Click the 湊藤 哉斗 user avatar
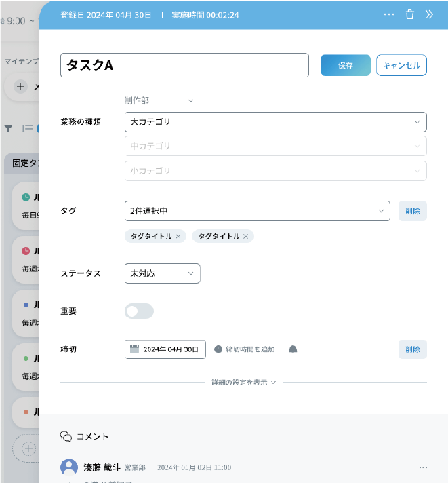 coord(69,467)
